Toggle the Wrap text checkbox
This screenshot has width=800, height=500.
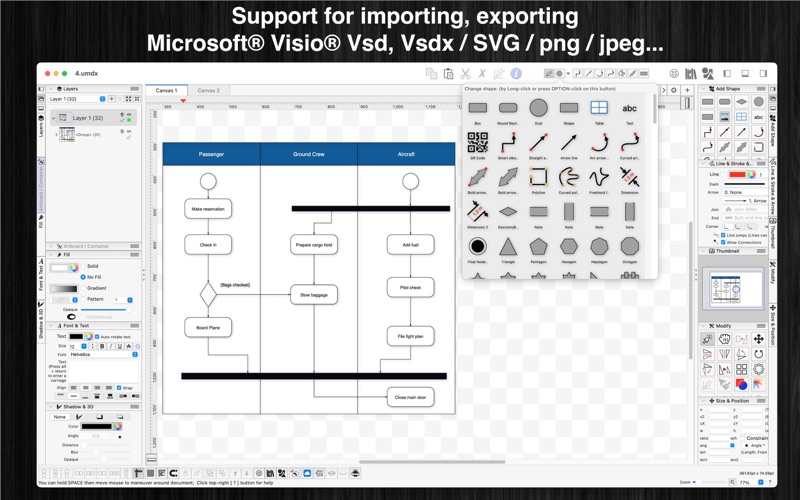pos(119,388)
